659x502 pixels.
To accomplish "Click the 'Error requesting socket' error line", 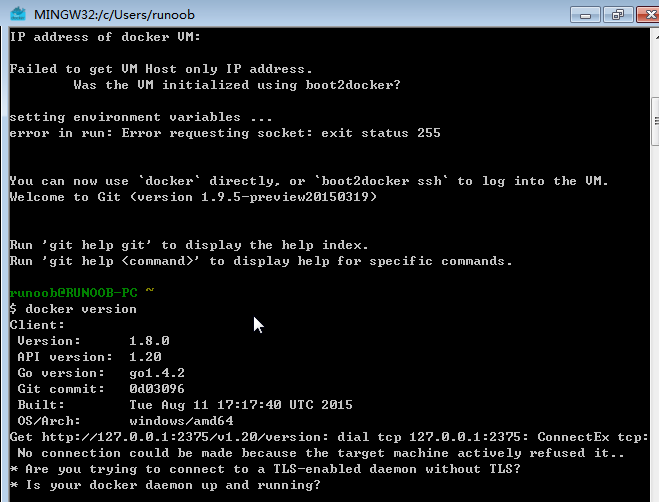I will pos(225,133).
